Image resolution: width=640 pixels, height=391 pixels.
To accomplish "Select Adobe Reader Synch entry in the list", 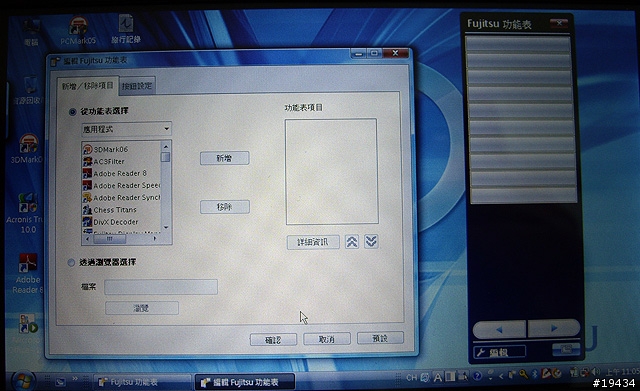I will click(121, 198).
